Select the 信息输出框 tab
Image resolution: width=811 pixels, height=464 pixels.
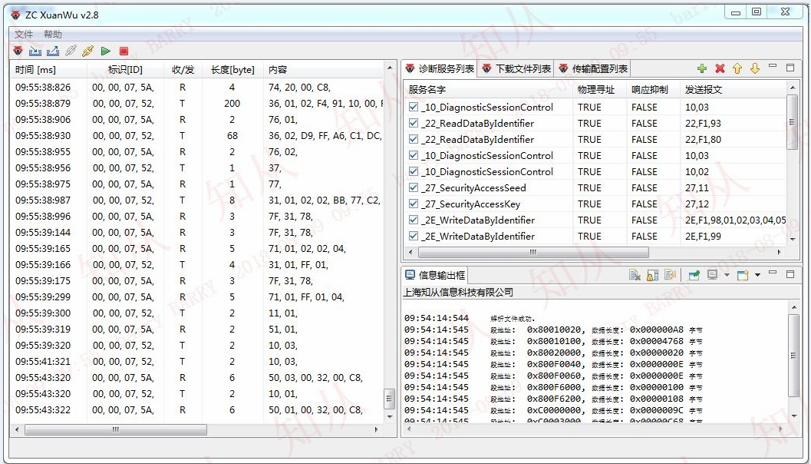point(435,275)
